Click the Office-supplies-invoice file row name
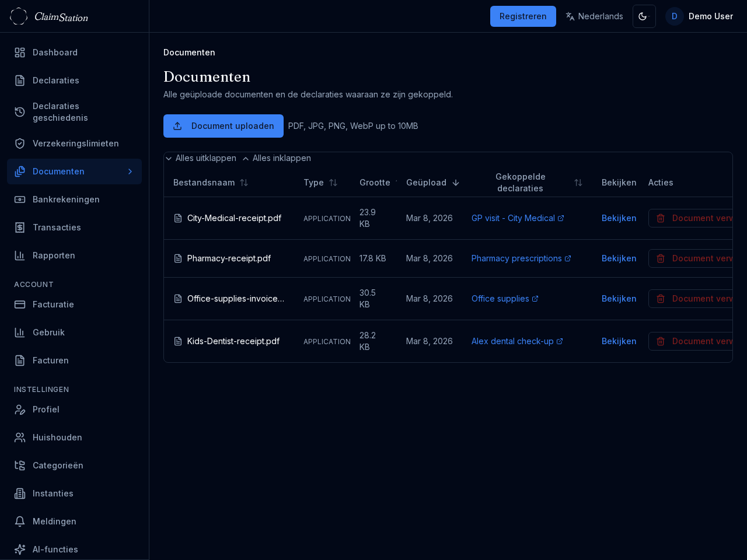747x560 pixels. click(x=235, y=299)
